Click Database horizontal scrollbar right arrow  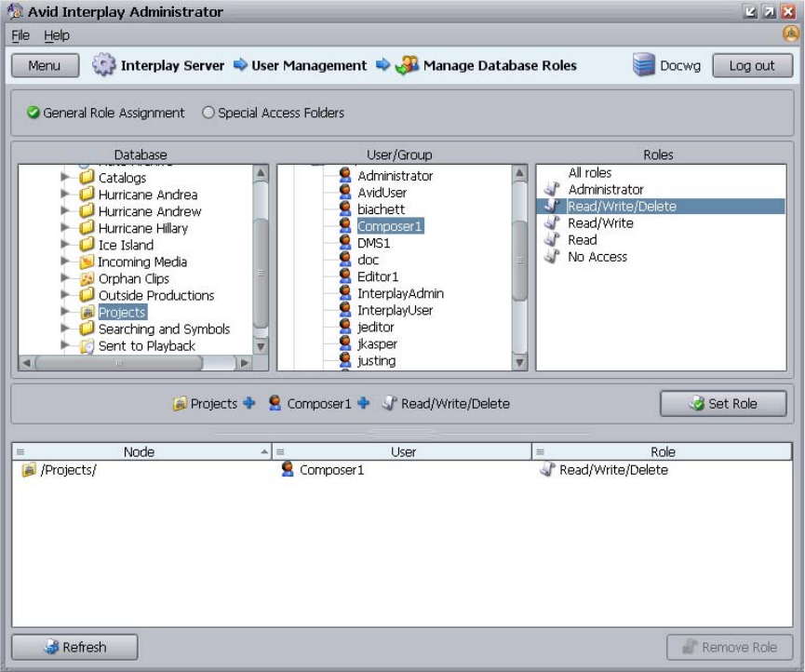coord(245,363)
